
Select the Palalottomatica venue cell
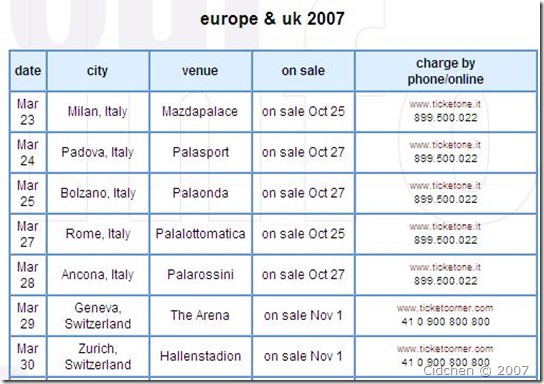[x=200, y=234]
